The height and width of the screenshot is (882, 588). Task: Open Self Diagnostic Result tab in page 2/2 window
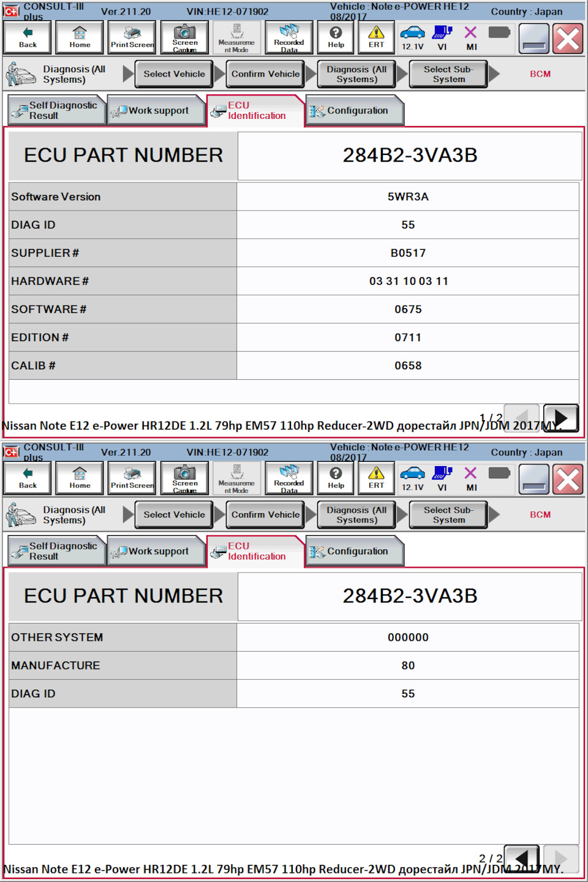56,551
